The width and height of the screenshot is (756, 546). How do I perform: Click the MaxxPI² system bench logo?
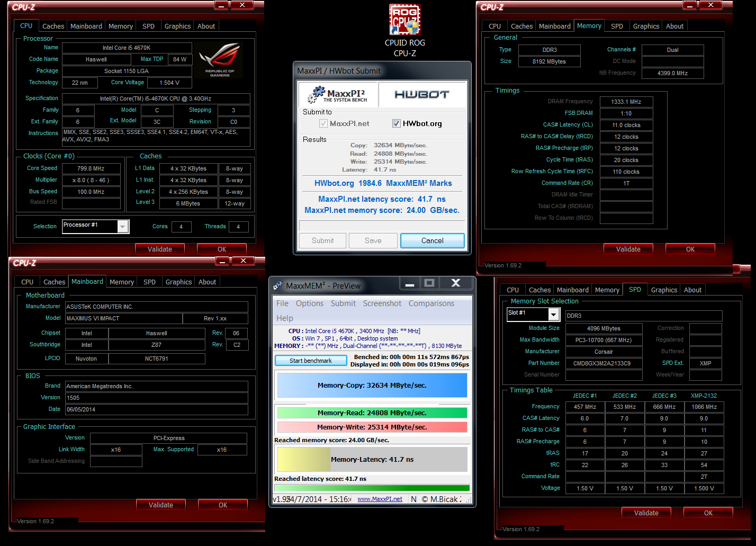point(338,95)
